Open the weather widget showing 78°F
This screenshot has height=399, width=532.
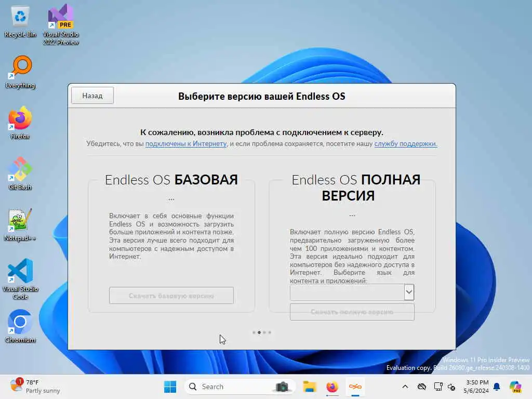[x=35, y=386]
